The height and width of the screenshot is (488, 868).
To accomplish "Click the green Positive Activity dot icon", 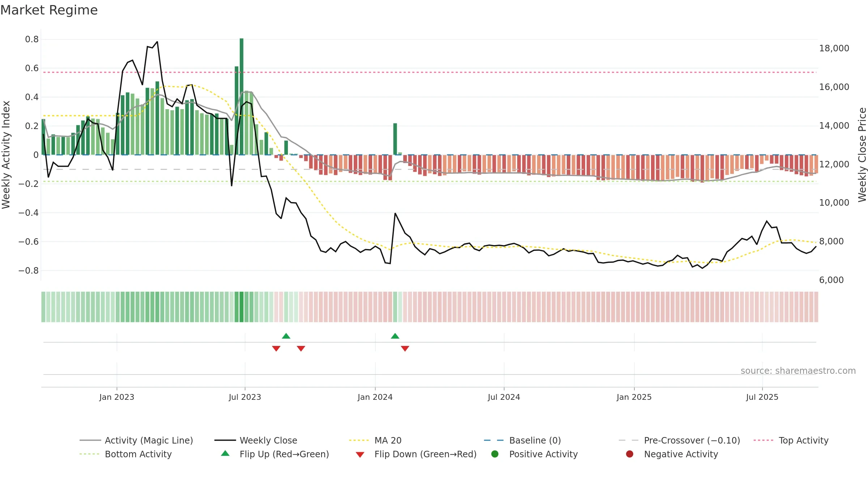I will (x=495, y=454).
